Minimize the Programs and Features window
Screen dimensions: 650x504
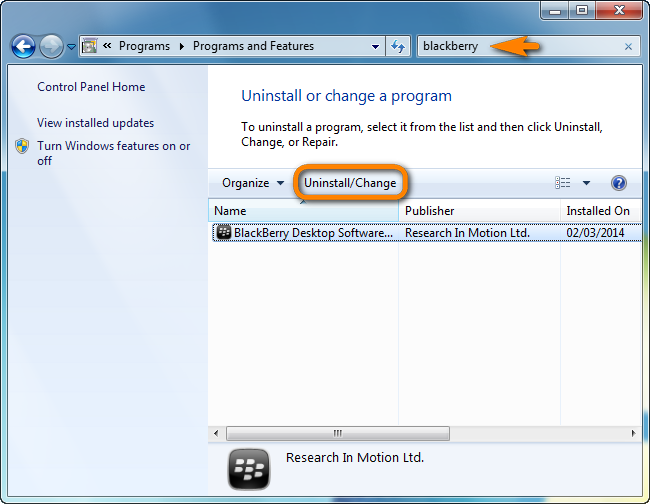(x=555, y=11)
